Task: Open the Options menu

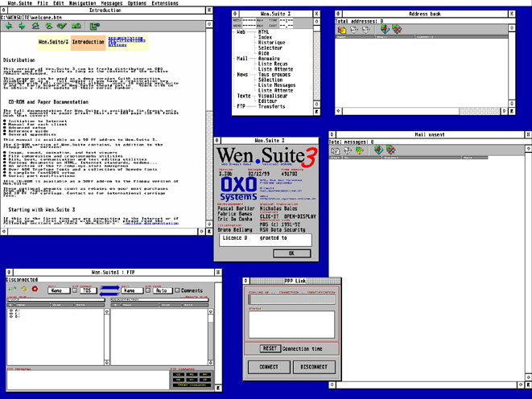Action: 137,3
